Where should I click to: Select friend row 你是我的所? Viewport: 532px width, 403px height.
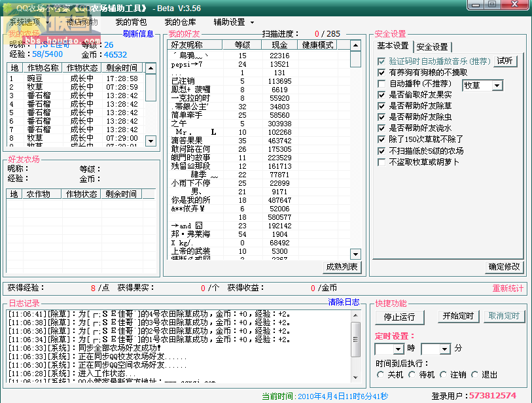pos(258,200)
